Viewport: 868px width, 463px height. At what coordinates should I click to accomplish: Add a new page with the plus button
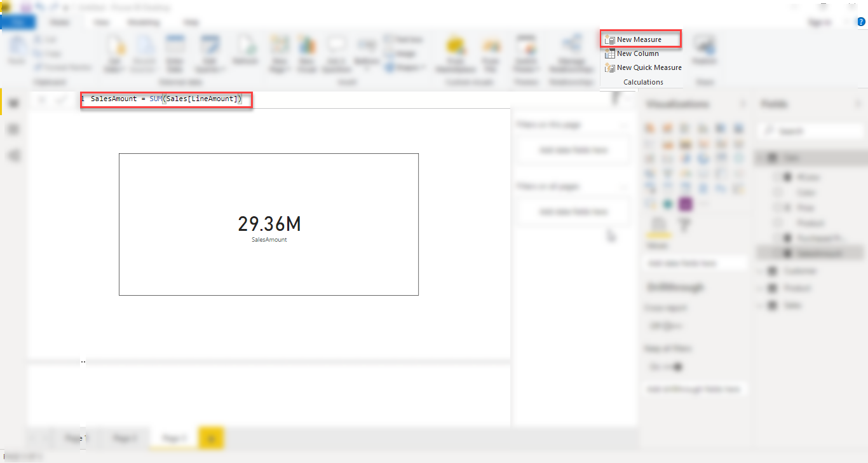211,438
